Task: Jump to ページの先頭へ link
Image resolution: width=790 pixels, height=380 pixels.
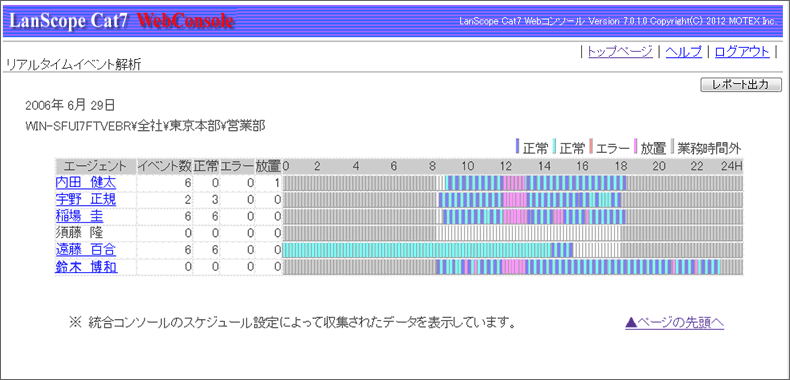Action: [675, 323]
